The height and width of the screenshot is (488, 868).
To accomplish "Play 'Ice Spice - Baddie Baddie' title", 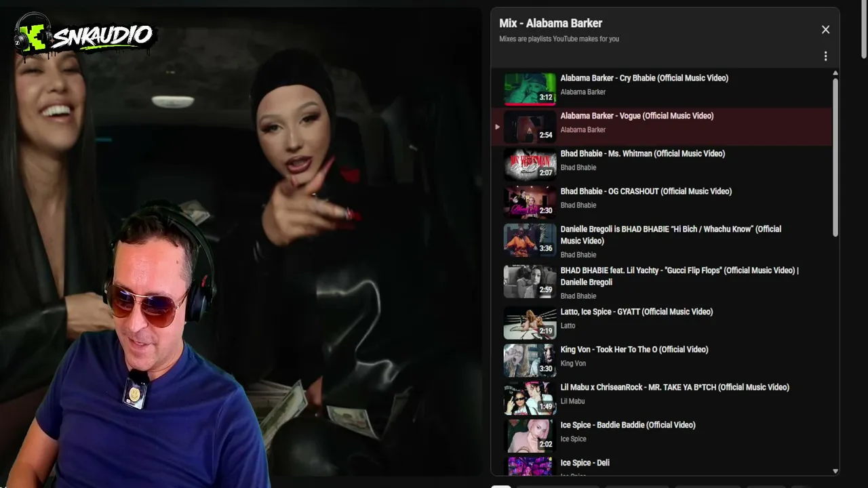I will click(627, 426).
